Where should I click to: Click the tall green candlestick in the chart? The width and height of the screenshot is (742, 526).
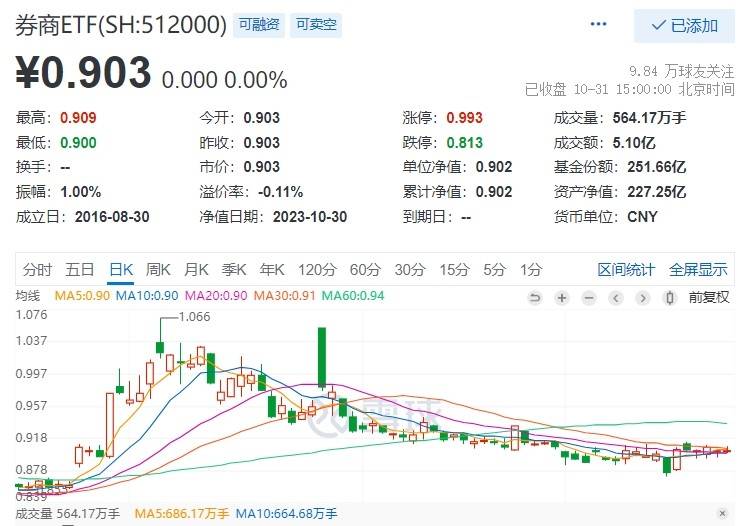point(322,357)
